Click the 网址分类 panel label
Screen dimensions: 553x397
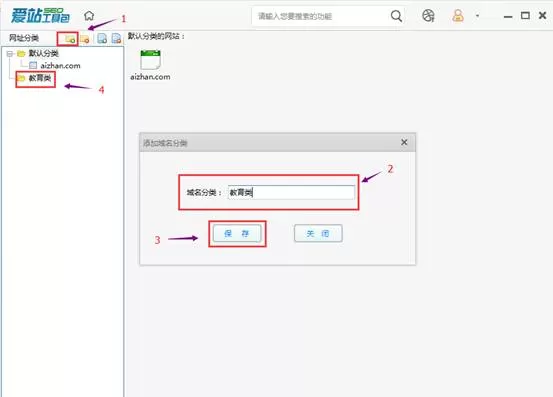tap(24, 38)
